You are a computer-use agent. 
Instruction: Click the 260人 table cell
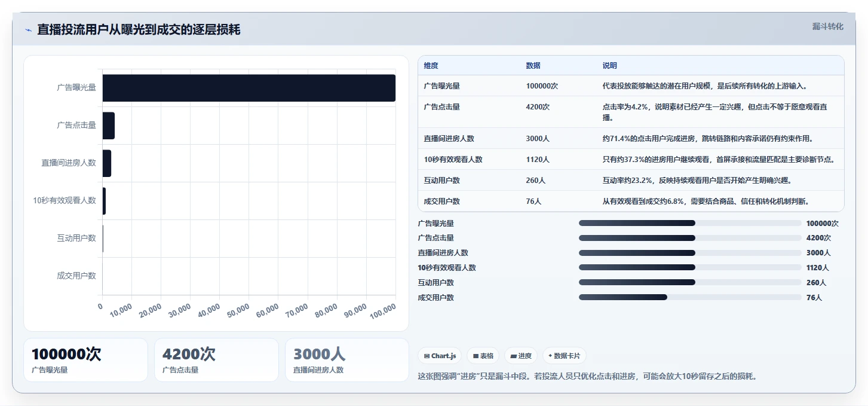click(x=535, y=181)
